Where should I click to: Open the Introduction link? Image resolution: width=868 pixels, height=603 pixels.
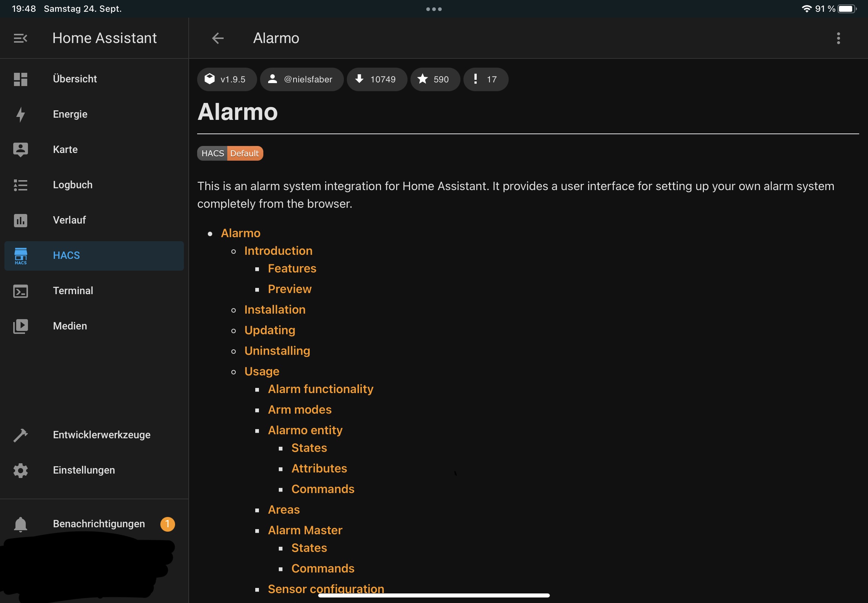click(278, 250)
